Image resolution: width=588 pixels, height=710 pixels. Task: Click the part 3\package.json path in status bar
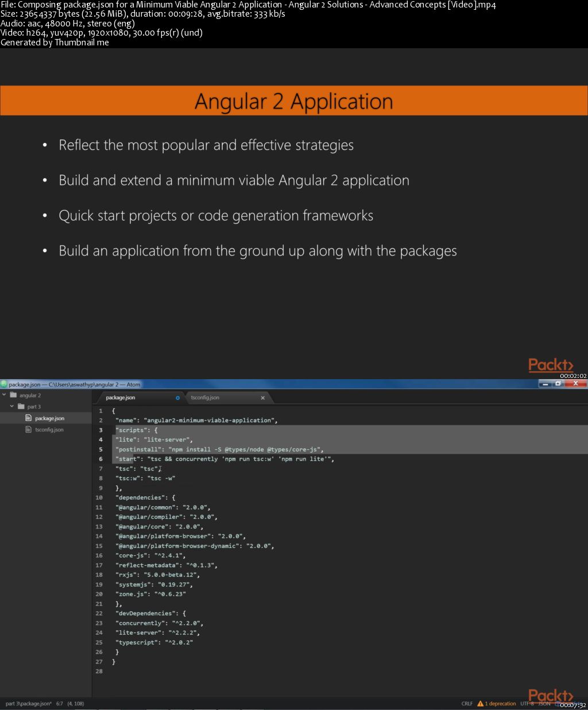pos(28,704)
